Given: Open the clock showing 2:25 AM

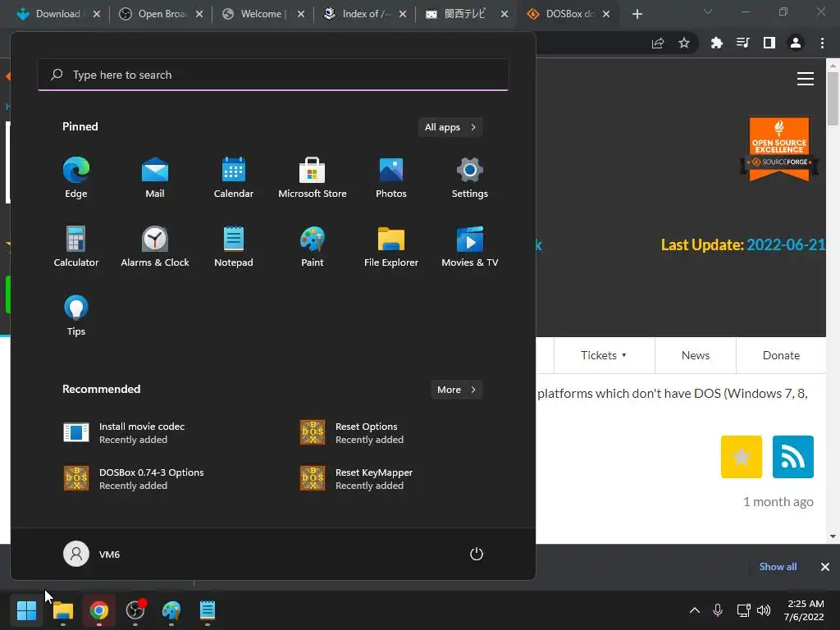Looking at the screenshot, I should pyautogui.click(x=805, y=610).
